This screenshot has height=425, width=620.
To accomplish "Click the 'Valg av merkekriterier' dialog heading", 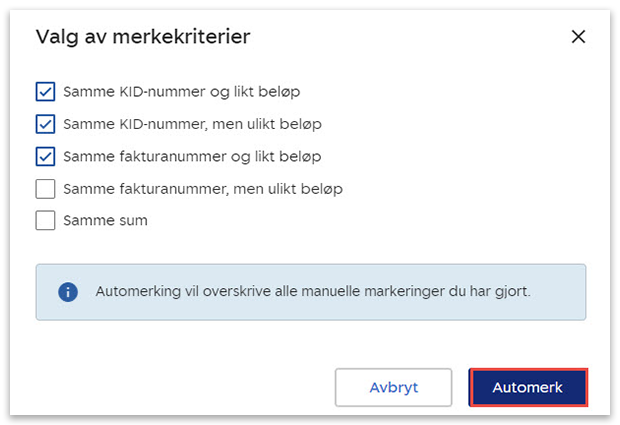I will (143, 37).
